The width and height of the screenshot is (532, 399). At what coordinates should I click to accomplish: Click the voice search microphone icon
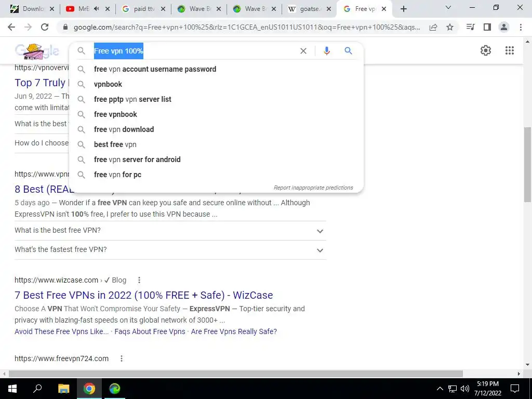(x=326, y=51)
